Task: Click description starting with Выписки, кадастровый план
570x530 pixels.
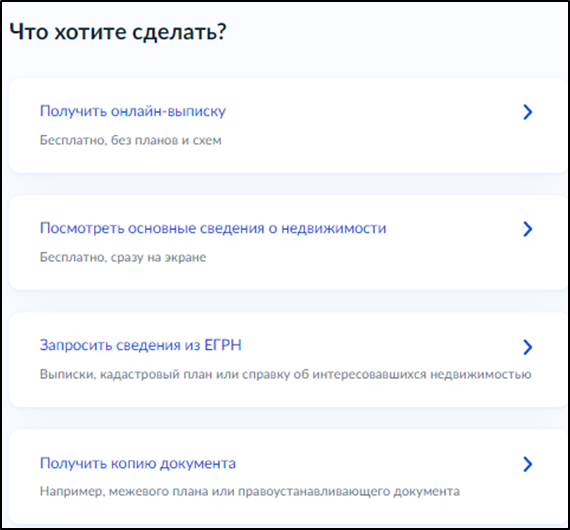Action: point(285,374)
